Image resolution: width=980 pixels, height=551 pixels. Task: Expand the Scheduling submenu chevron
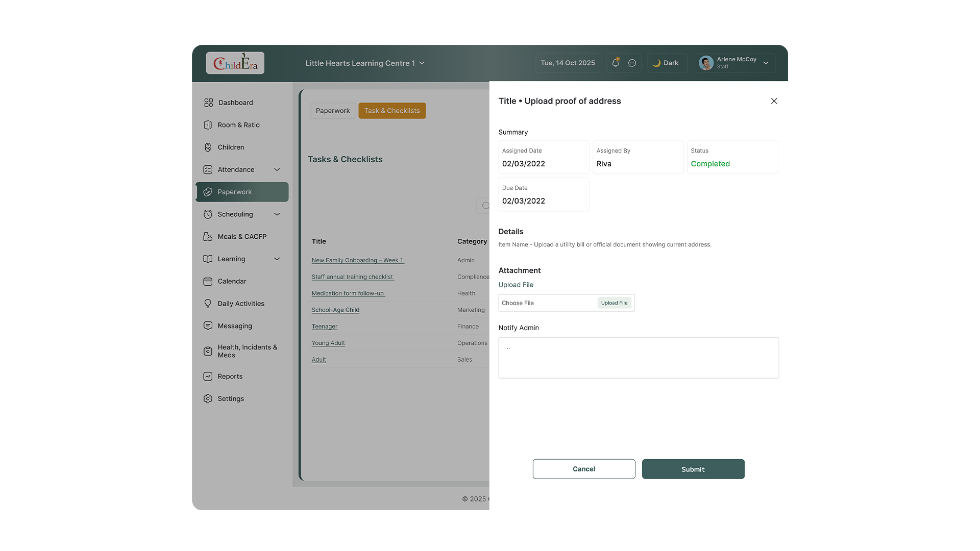[x=277, y=214]
